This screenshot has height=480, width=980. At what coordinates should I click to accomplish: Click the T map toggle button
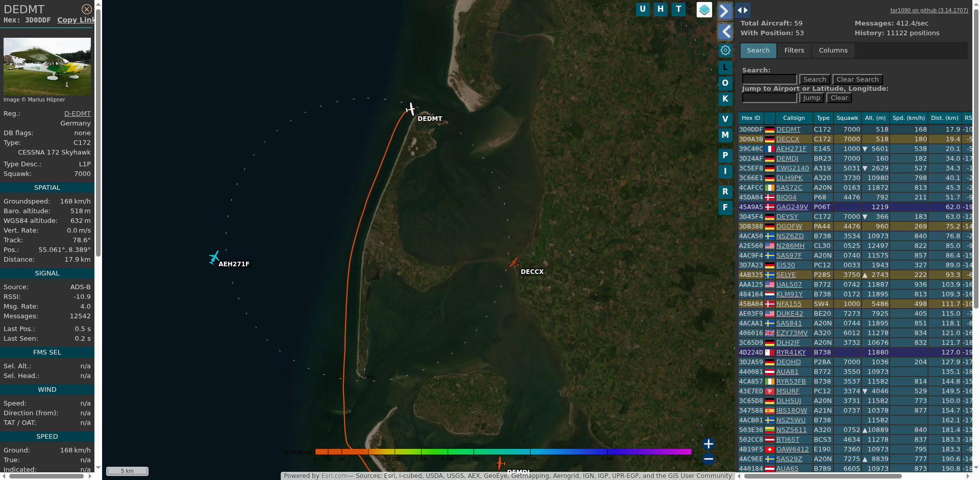pos(678,9)
